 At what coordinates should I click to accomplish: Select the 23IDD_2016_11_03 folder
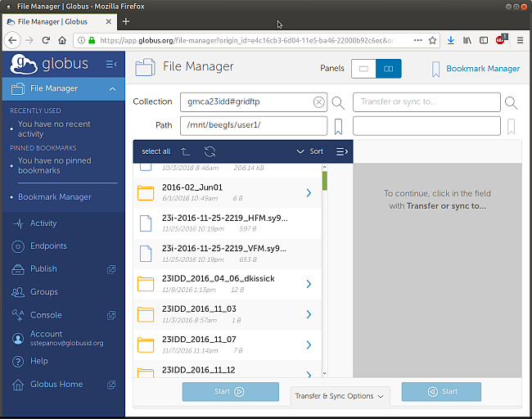pyautogui.click(x=228, y=315)
